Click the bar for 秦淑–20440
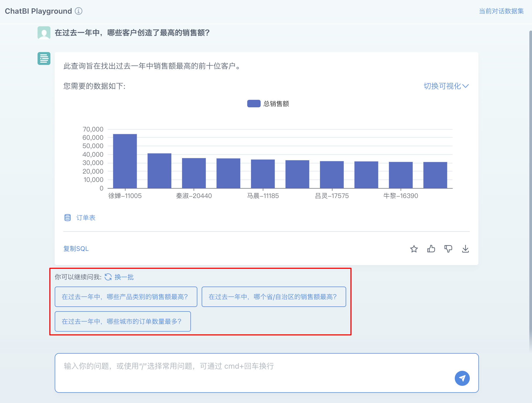 (x=194, y=173)
